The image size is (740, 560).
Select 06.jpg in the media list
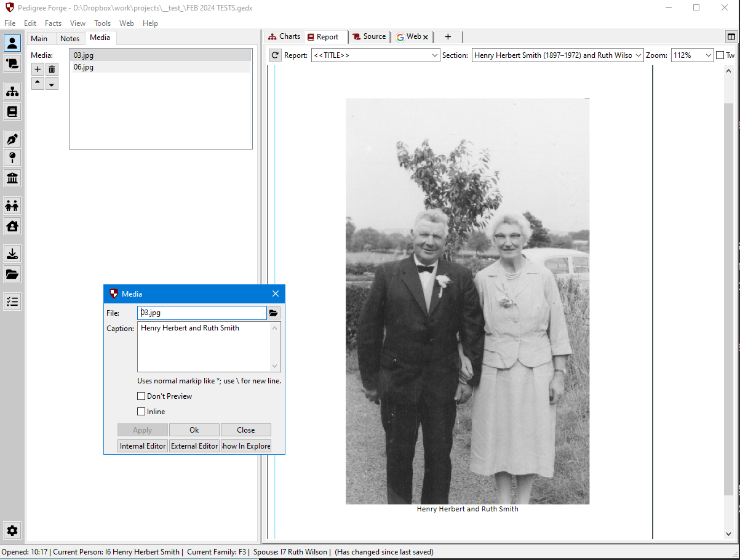(84, 67)
